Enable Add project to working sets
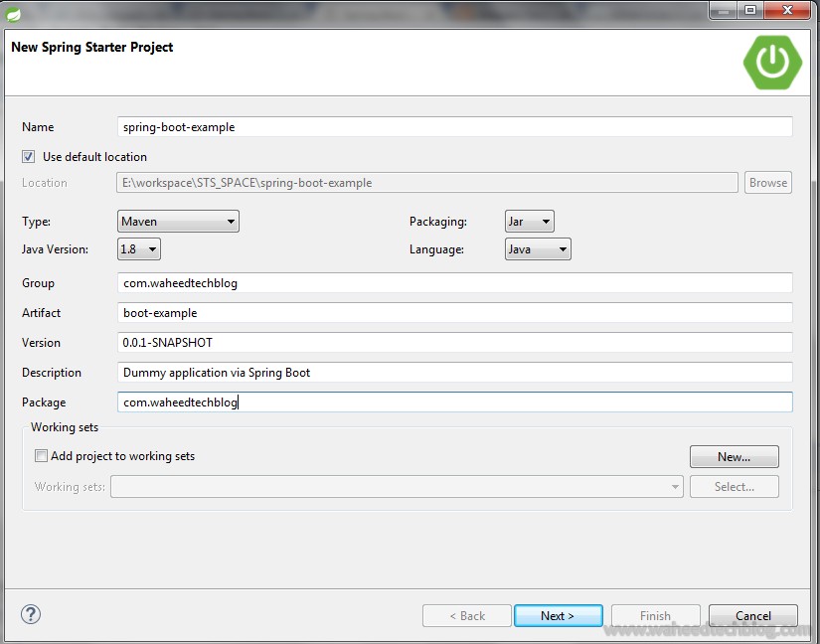 41,455
